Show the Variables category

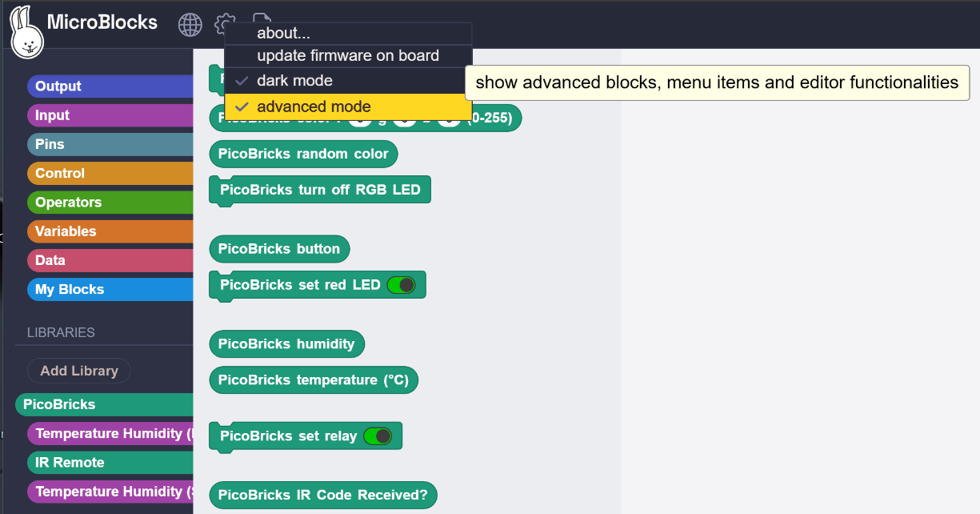click(x=110, y=231)
